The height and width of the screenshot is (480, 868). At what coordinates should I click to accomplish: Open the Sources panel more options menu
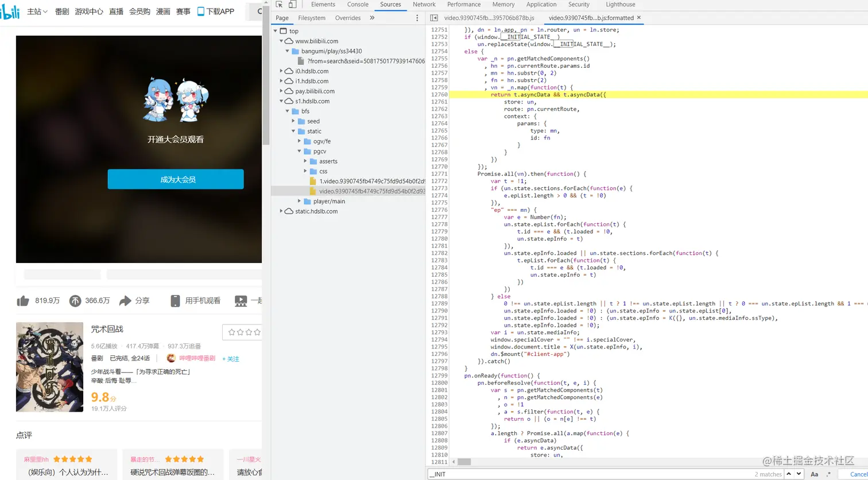coord(417,18)
